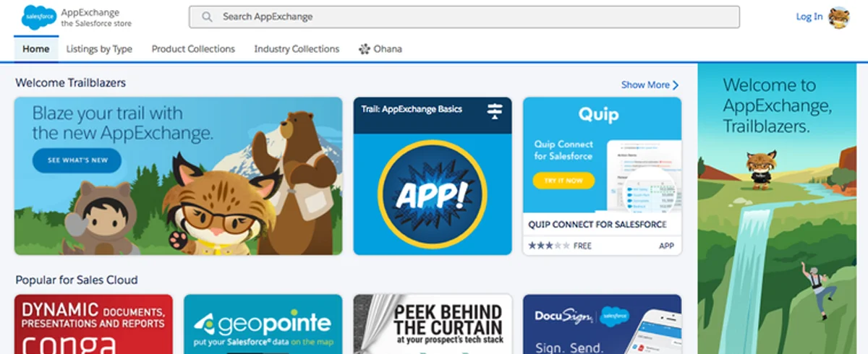868x354 pixels.
Task: Open the Ohana tab
Action: [380, 49]
